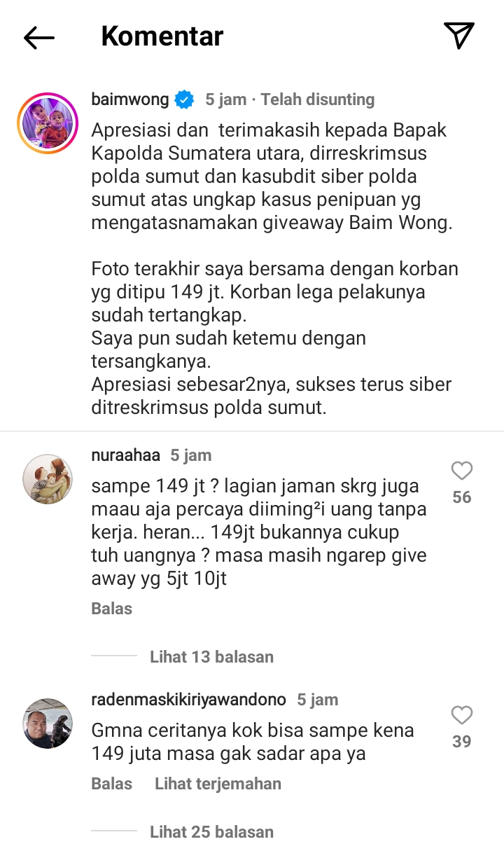Tap the verified badge next to baimwong

pos(184,100)
